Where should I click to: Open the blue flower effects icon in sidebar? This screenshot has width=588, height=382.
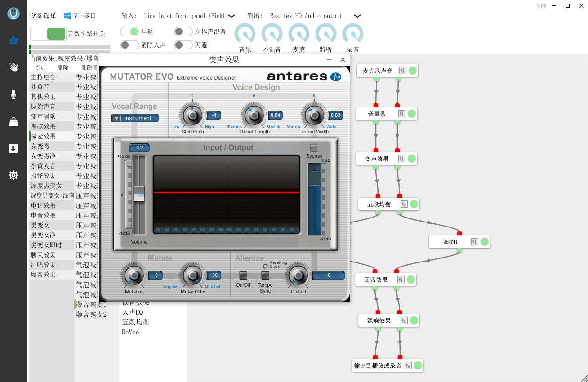click(13, 41)
